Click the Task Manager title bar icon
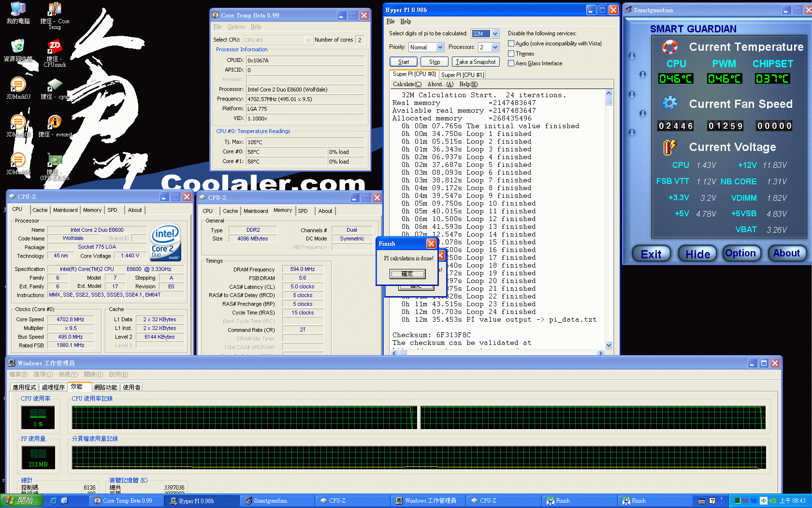Screen dimensions: 812x508 pos(12,363)
